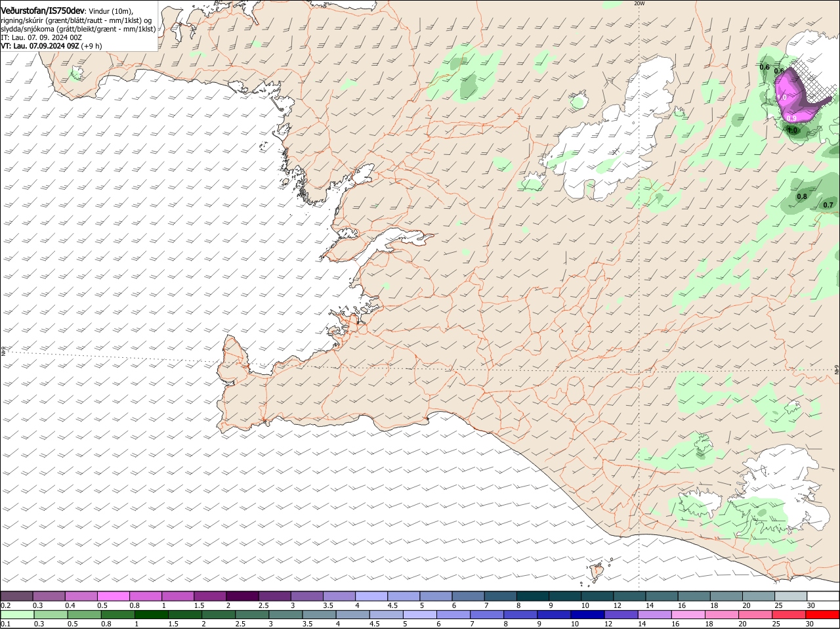This screenshot has width=840, height=629.
Task: Click top-row legend swatch between 8 and 9
Action: 533,596
